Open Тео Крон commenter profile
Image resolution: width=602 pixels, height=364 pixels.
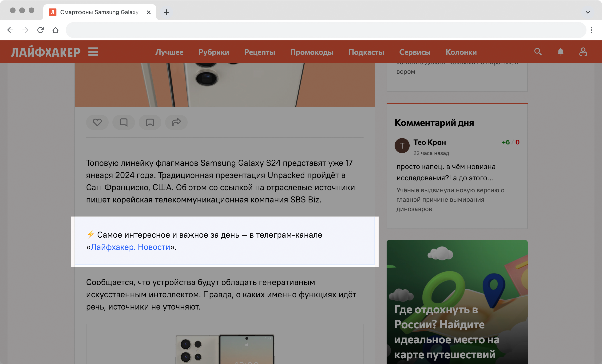coord(429,142)
